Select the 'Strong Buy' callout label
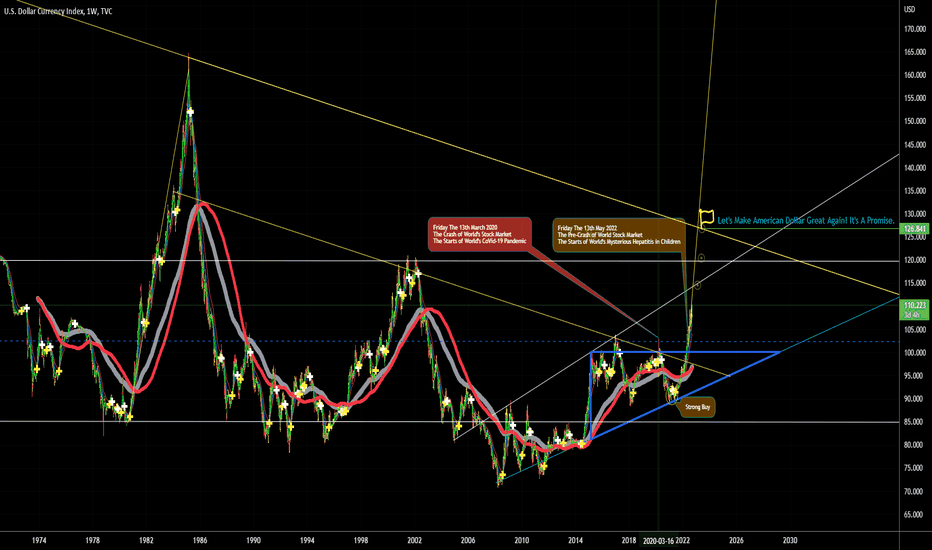Image resolution: width=932 pixels, height=550 pixels. [x=697, y=407]
